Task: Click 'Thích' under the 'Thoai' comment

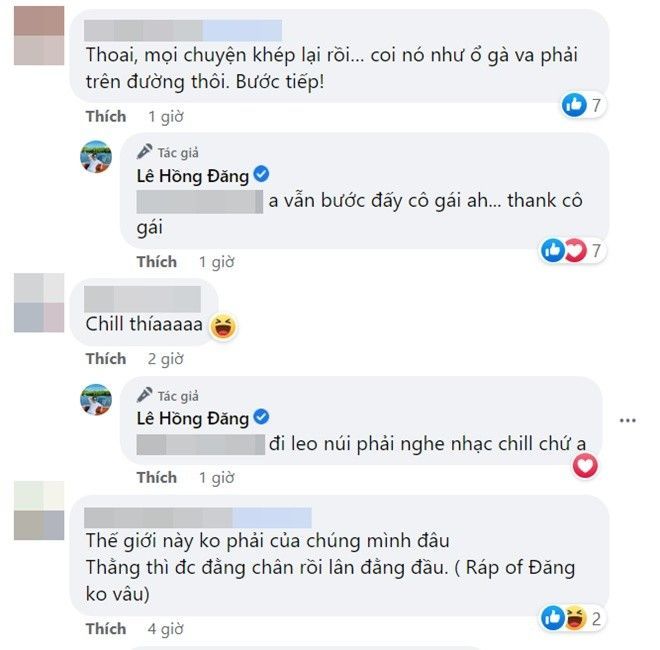Action: (106, 116)
